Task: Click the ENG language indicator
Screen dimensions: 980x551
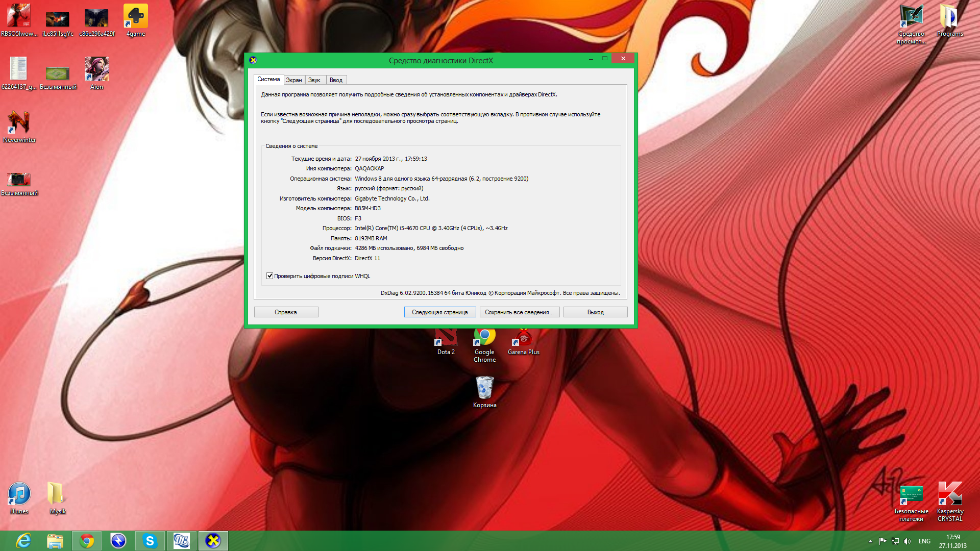Action: pos(924,541)
